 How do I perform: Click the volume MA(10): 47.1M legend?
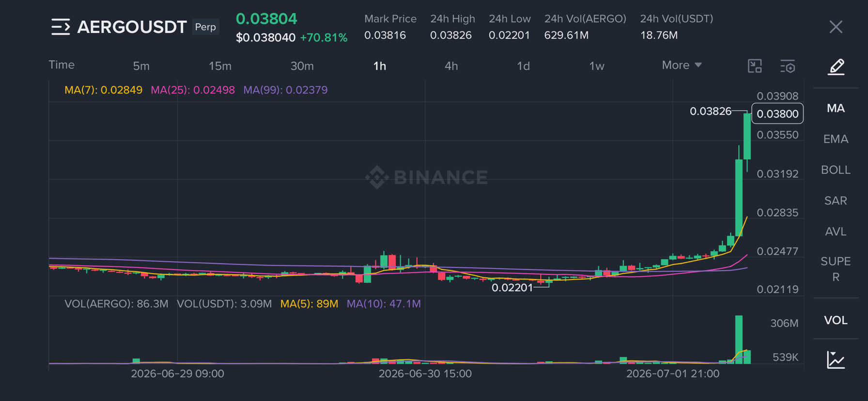[384, 304]
